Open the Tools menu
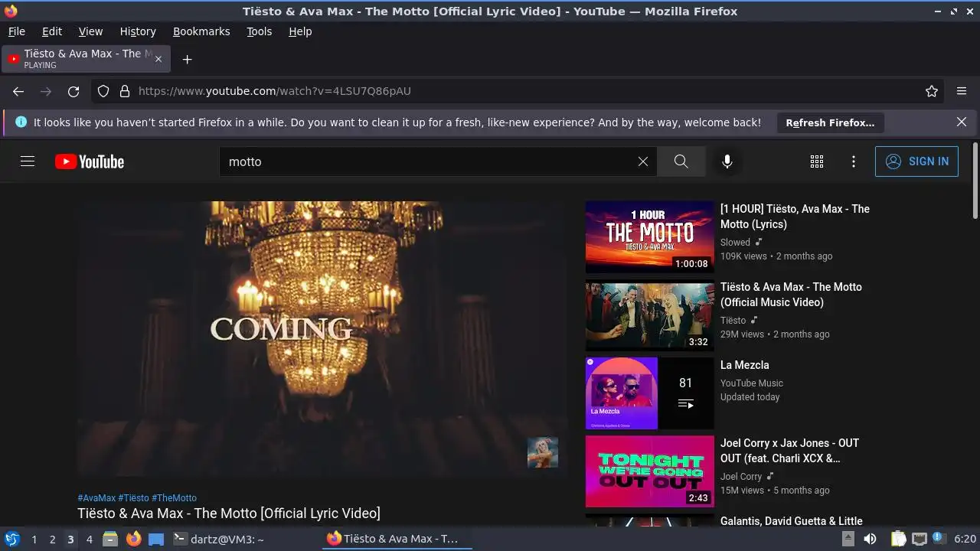 pos(260,31)
